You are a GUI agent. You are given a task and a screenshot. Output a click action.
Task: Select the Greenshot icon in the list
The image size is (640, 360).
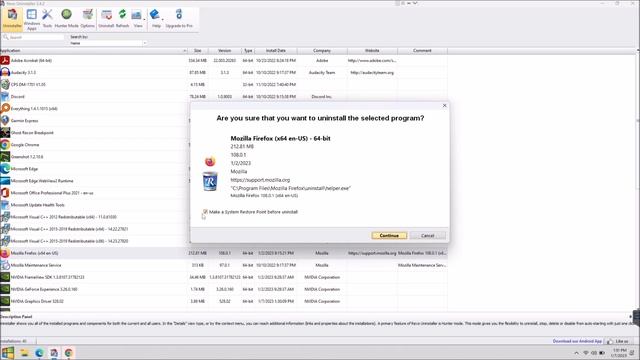click(x=5, y=157)
